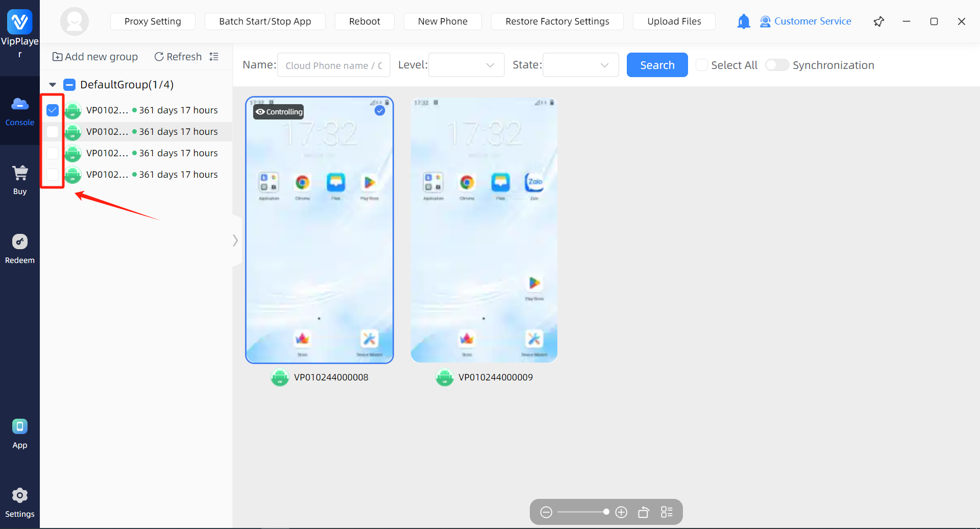This screenshot has height=529, width=980.
Task: Click the blue Search button
Action: [x=657, y=65]
